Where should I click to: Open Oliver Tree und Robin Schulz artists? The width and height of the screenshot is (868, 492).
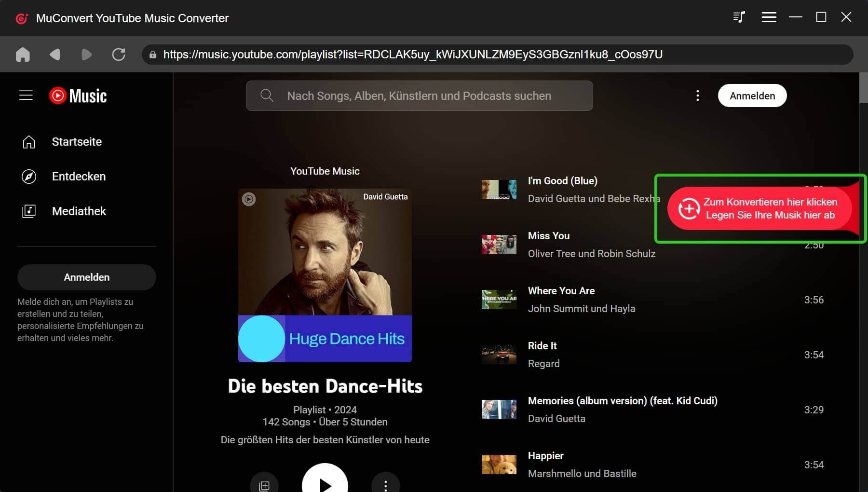click(x=592, y=254)
